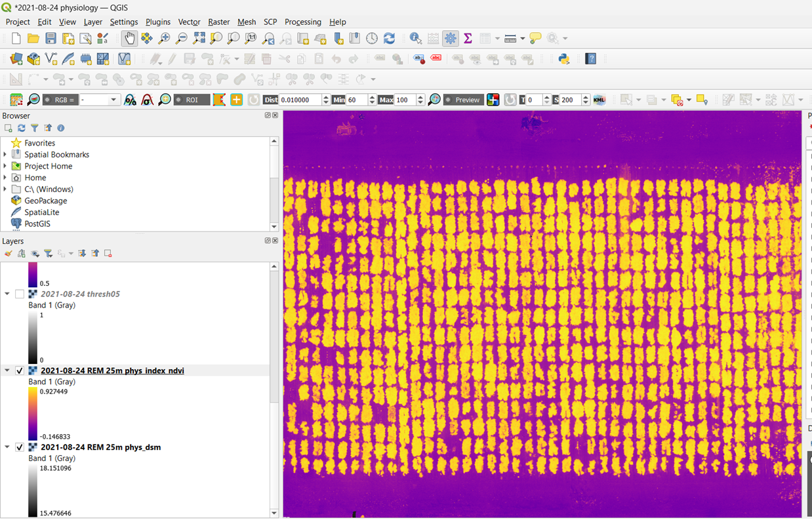Image resolution: width=812 pixels, height=520 pixels.
Task: Expand the Home folder in the Browser
Action: pos(5,178)
